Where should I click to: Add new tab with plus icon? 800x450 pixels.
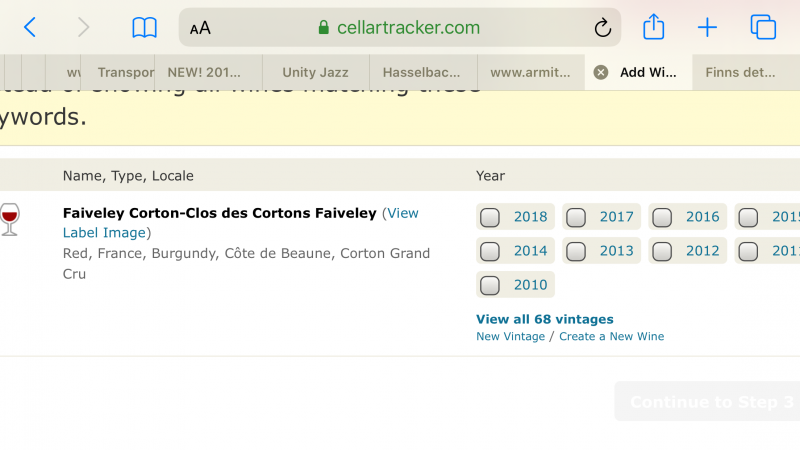tap(707, 28)
